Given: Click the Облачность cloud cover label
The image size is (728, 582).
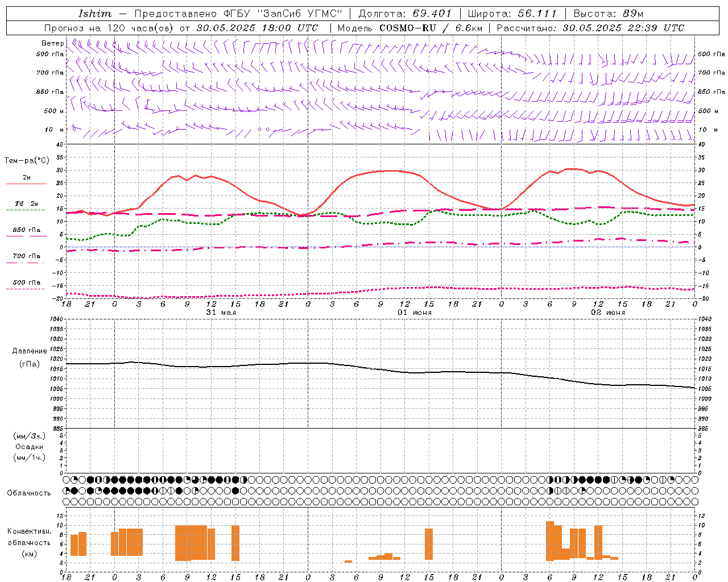Looking at the screenshot, I should click(29, 493).
